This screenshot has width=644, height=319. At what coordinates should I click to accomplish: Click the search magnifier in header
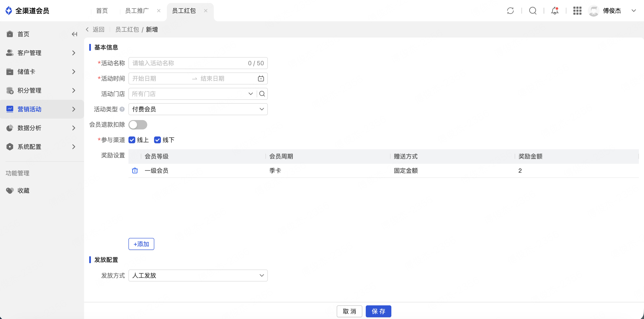click(533, 11)
